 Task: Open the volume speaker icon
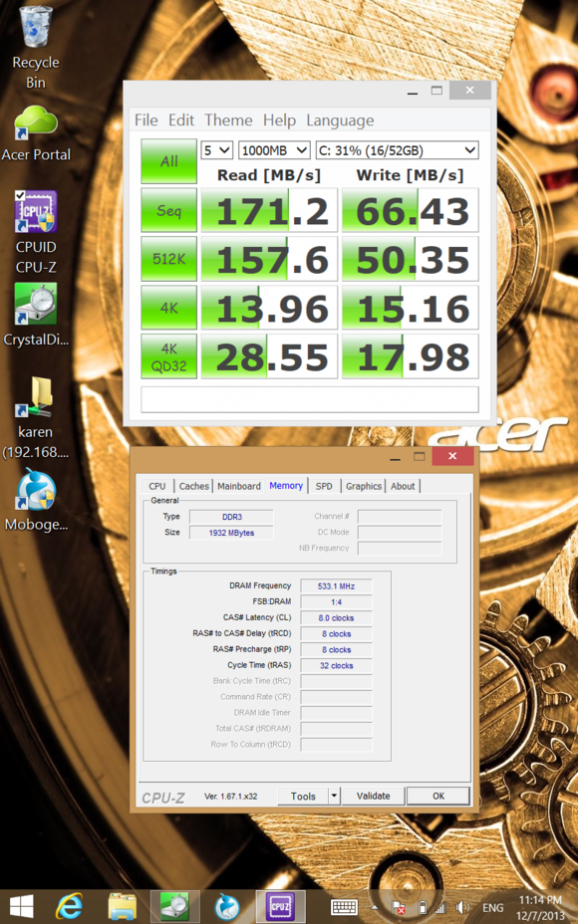click(462, 908)
